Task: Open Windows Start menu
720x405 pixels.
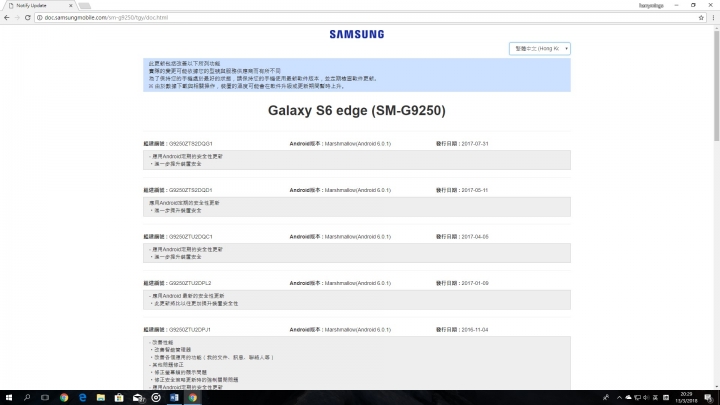Action: pos(8,398)
